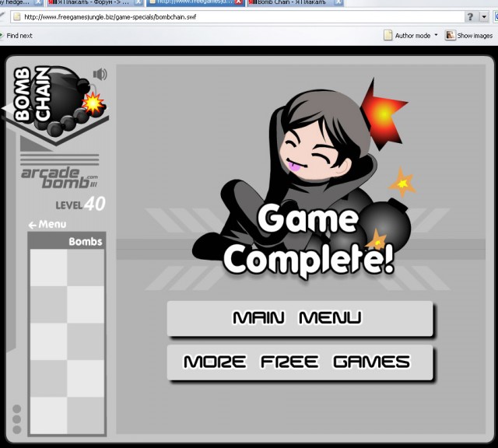Open the address bar dropdown arrow

484,17
